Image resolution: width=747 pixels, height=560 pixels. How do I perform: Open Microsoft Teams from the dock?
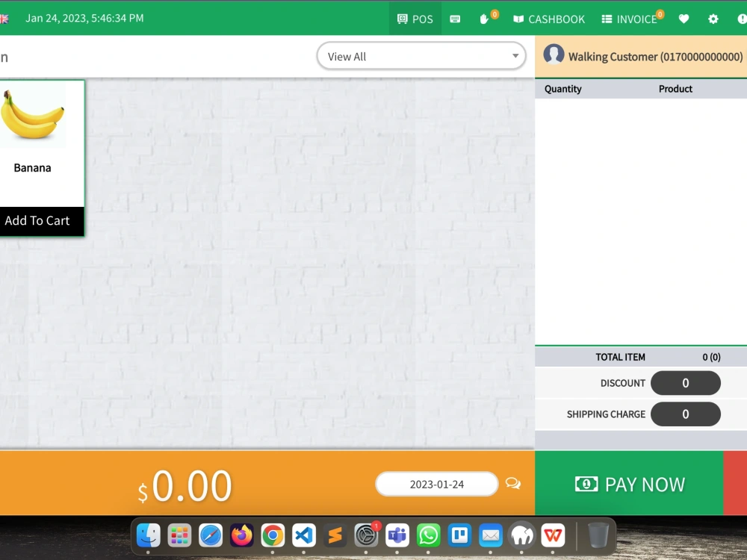pyautogui.click(x=397, y=535)
